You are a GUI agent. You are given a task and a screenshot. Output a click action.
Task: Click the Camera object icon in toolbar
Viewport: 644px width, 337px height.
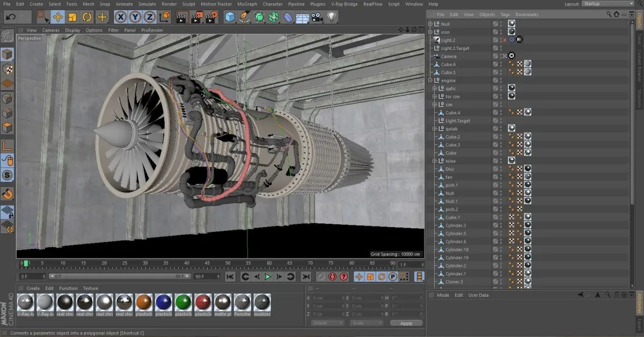pos(317,17)
